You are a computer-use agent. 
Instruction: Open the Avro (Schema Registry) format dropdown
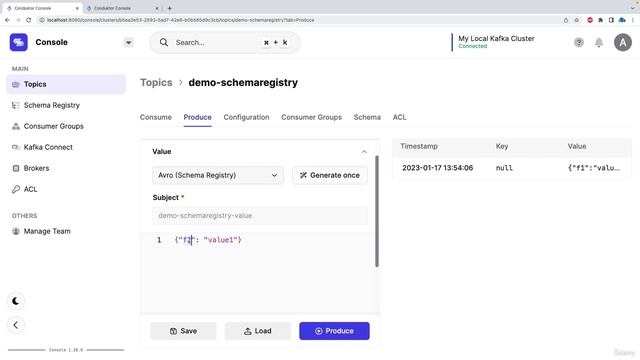(218, 175)
